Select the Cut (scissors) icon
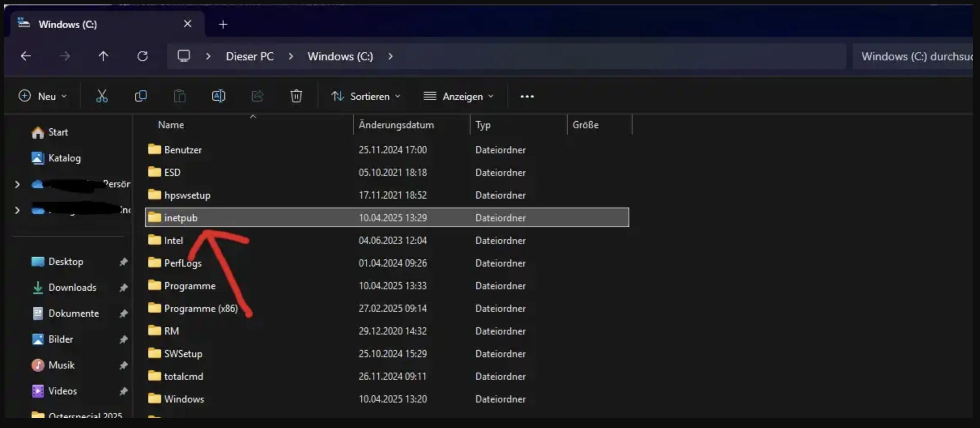 101,96
